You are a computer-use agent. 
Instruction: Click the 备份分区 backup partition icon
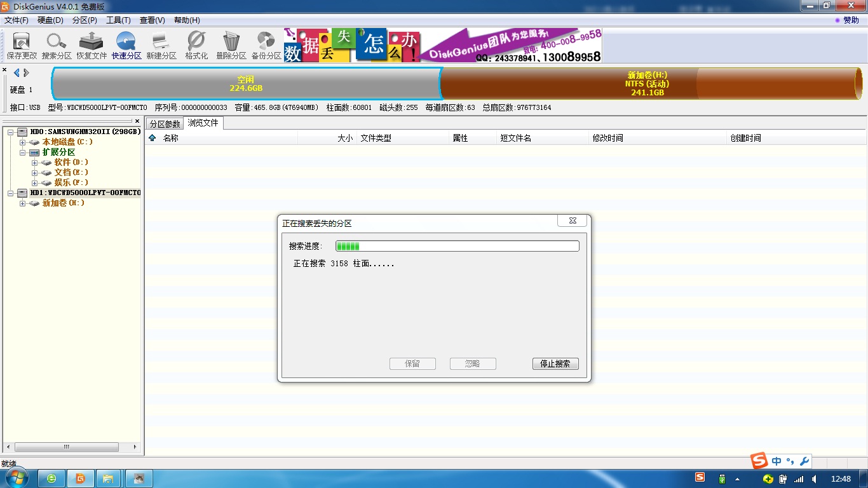coord(266,46)
